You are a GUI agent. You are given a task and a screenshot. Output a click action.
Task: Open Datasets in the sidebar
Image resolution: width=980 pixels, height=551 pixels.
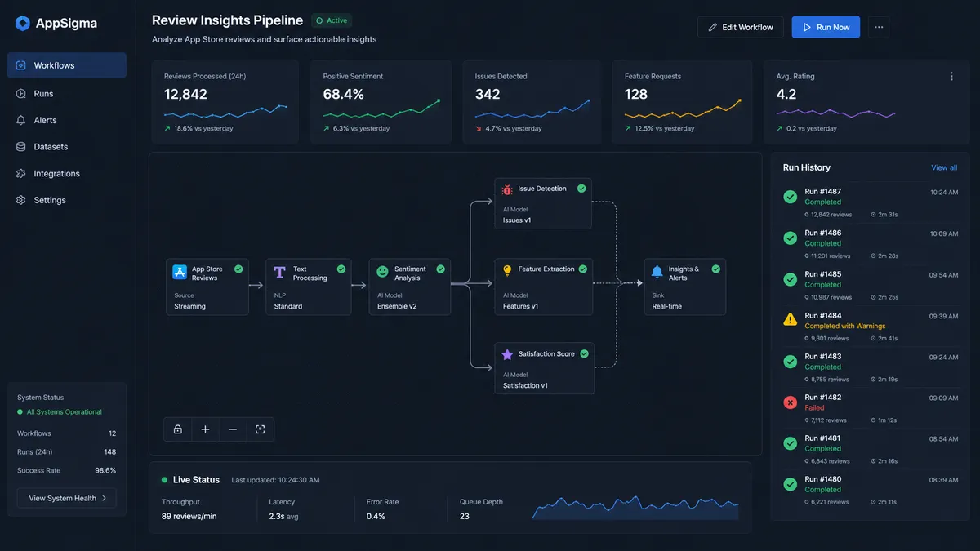pos(67,147)
